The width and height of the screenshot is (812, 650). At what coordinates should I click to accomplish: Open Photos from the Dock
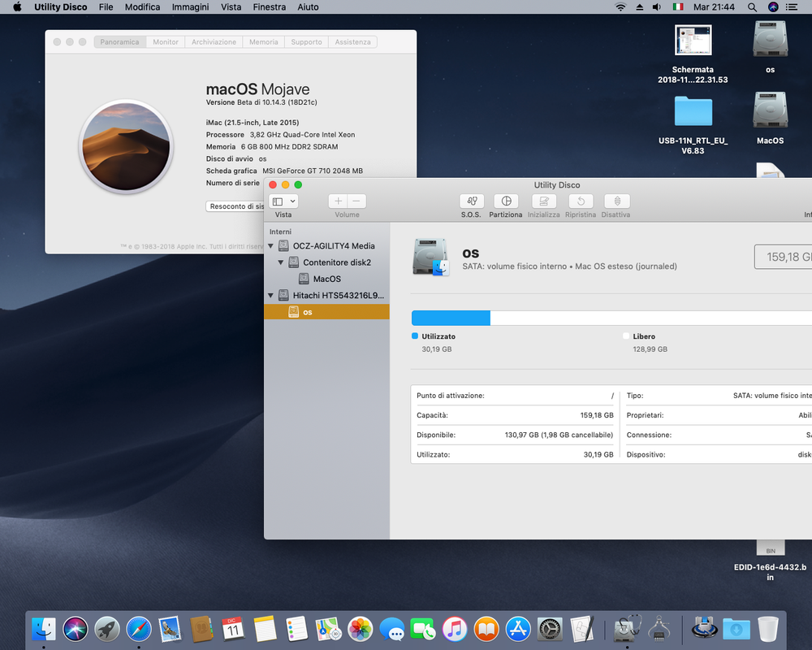coord(360,629)
